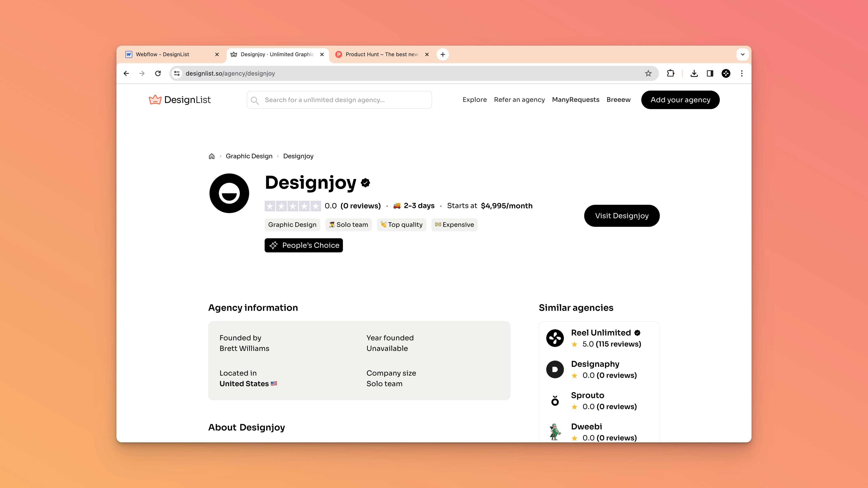868x488 pixels.
Task: Click the delivery truck icon
Action: (x=397, y=206)
